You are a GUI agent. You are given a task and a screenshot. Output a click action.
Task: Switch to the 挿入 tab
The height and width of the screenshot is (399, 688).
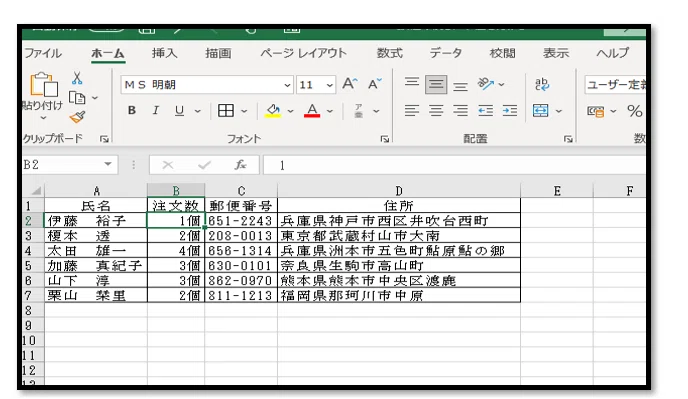(x=165, y=53)
